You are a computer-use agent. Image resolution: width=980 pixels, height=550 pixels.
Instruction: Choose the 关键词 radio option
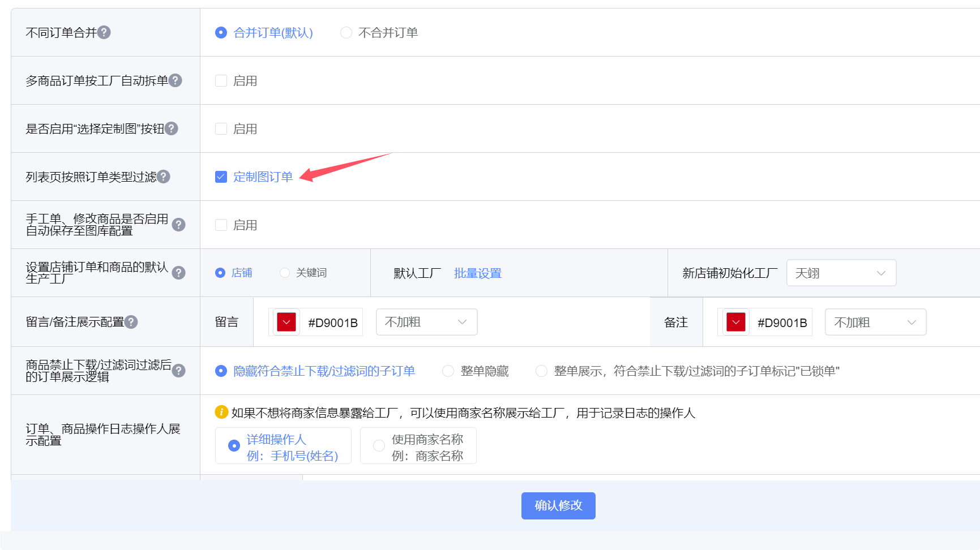[285, 273]
